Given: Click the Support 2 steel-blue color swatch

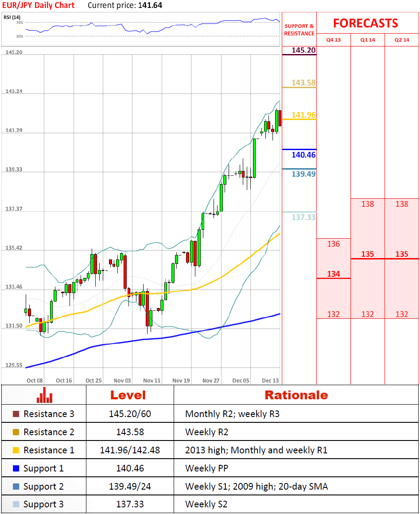Looking at the screenshot, I should [16, 487].
